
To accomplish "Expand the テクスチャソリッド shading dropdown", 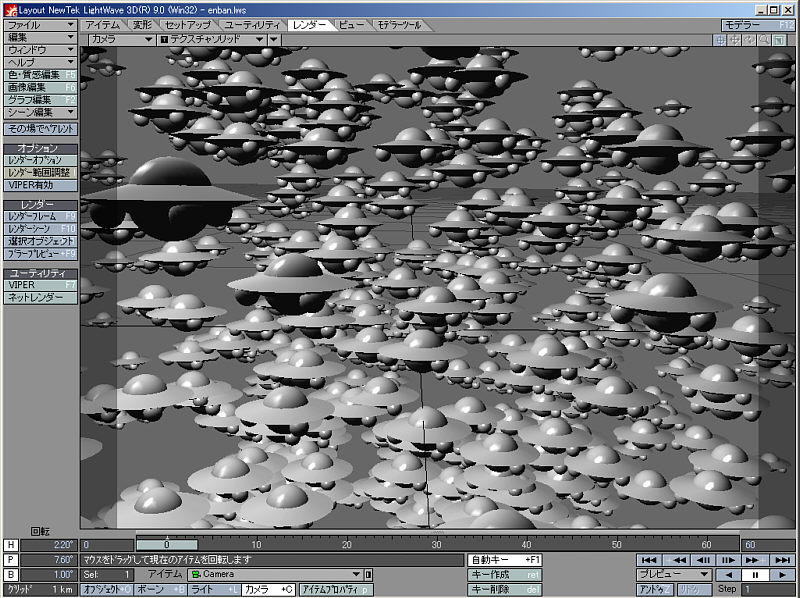I will [211, 39].
